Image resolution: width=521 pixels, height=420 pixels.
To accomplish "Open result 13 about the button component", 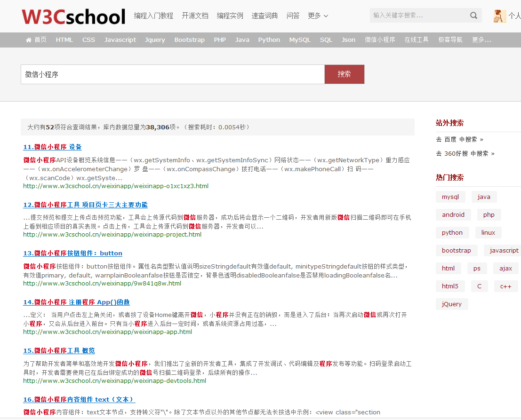I will 72,253.
